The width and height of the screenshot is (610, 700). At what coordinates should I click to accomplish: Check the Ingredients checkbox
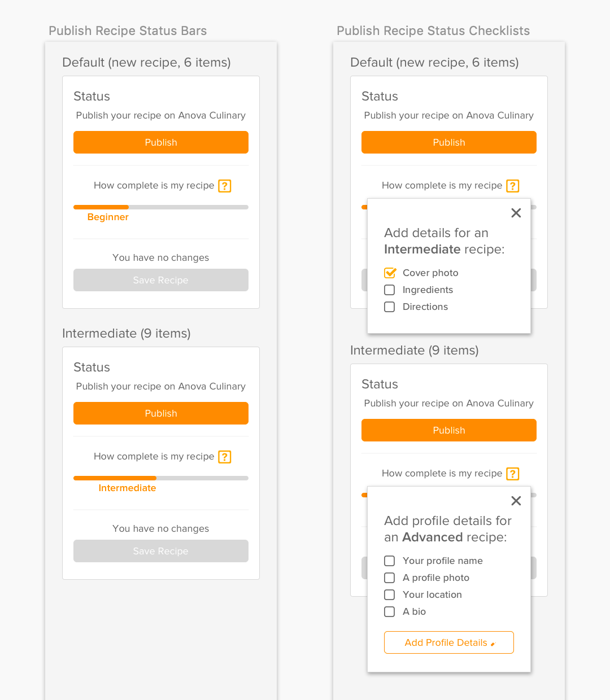coord(390,290)
